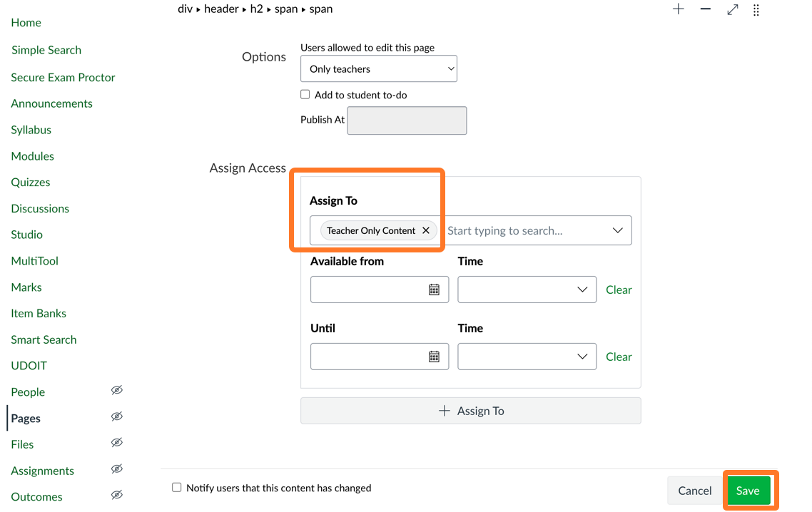
Task: Open the Users allowed to edit dropdown
Action: coord(378,68)
